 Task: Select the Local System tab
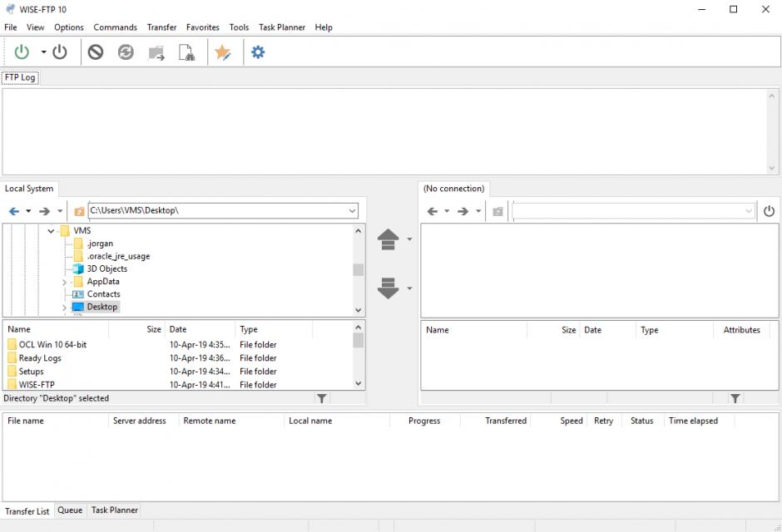(x=29, y=189)
